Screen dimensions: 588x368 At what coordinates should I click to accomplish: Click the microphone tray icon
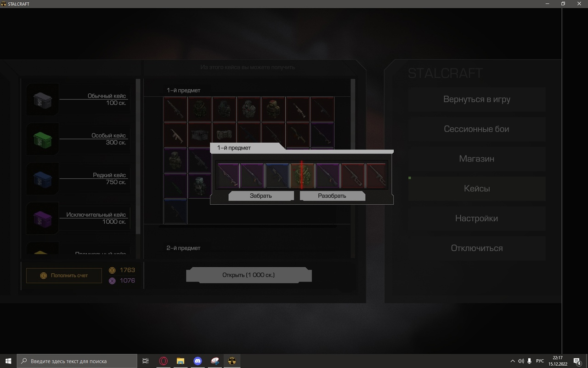(530, 361)
